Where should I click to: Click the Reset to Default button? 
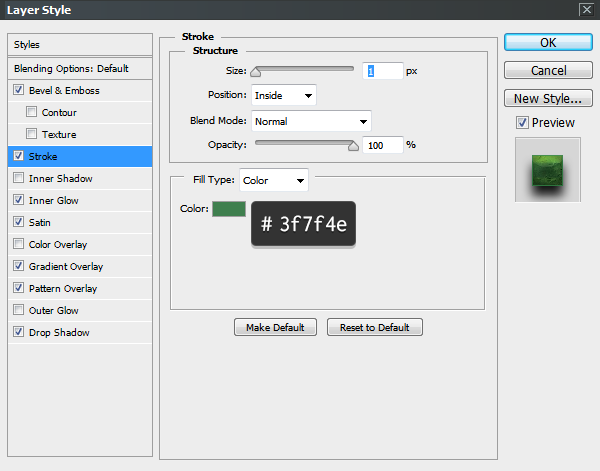coord(375,327)
